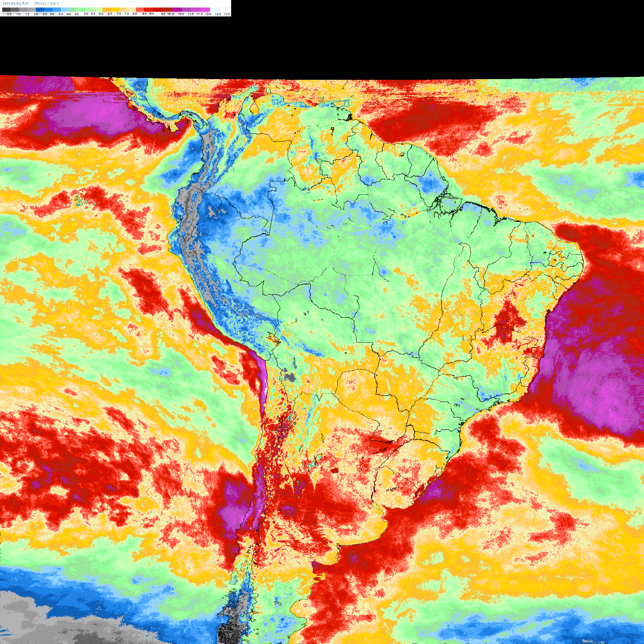Click the 6.5 legend value
This screenshot has width=644, height=644.
point(110,14)
